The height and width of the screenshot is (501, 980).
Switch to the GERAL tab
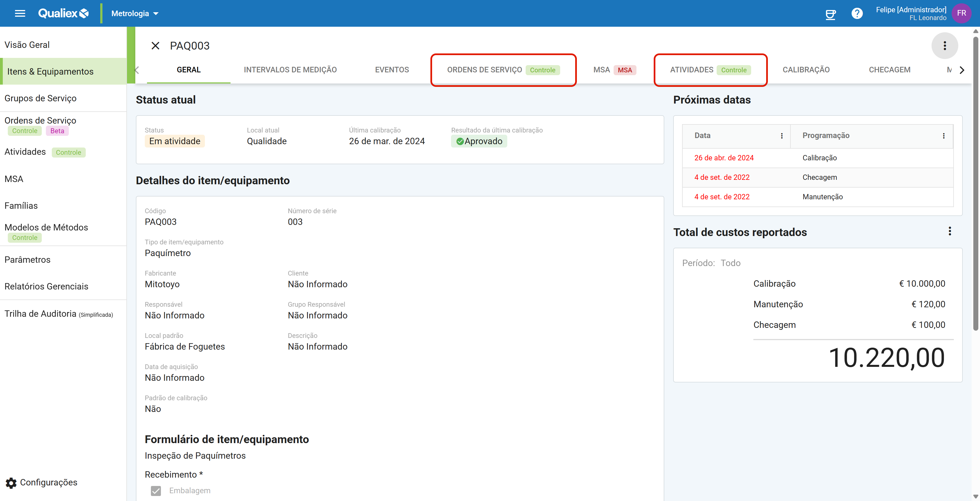pyautogui.click(x=189, y=70)
